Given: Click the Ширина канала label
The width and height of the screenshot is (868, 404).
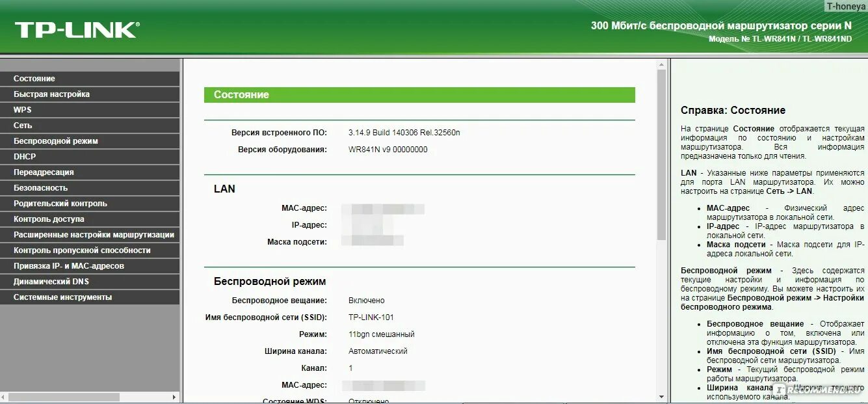Looking at the screenshot, I should 296,351.
